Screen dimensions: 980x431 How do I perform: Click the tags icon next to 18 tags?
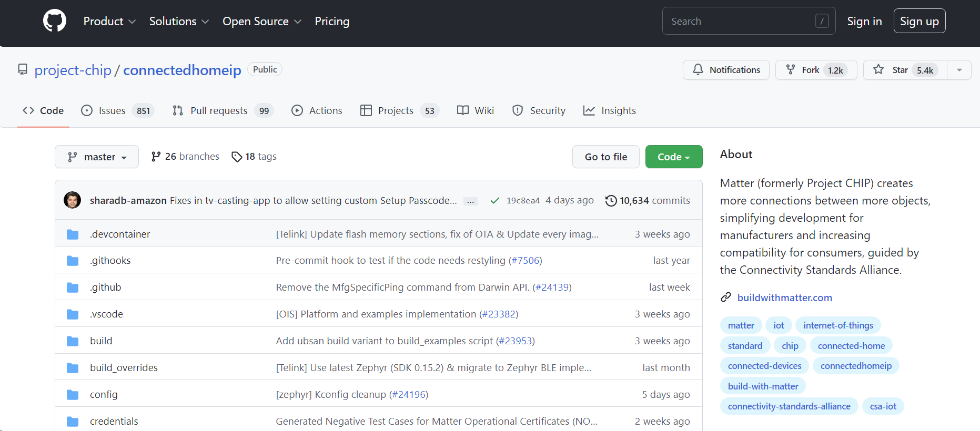click(237, 157)
